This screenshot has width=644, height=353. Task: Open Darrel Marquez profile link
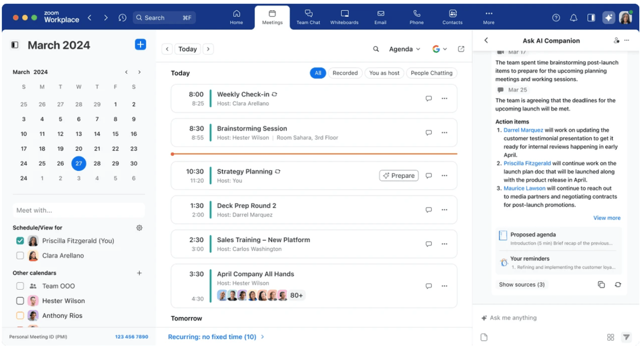(x=523, y=130)
